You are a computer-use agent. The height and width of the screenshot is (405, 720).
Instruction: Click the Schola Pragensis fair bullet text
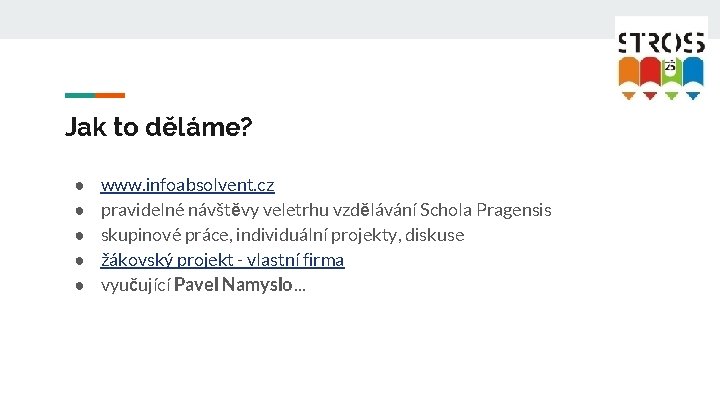tap(326, 210)
